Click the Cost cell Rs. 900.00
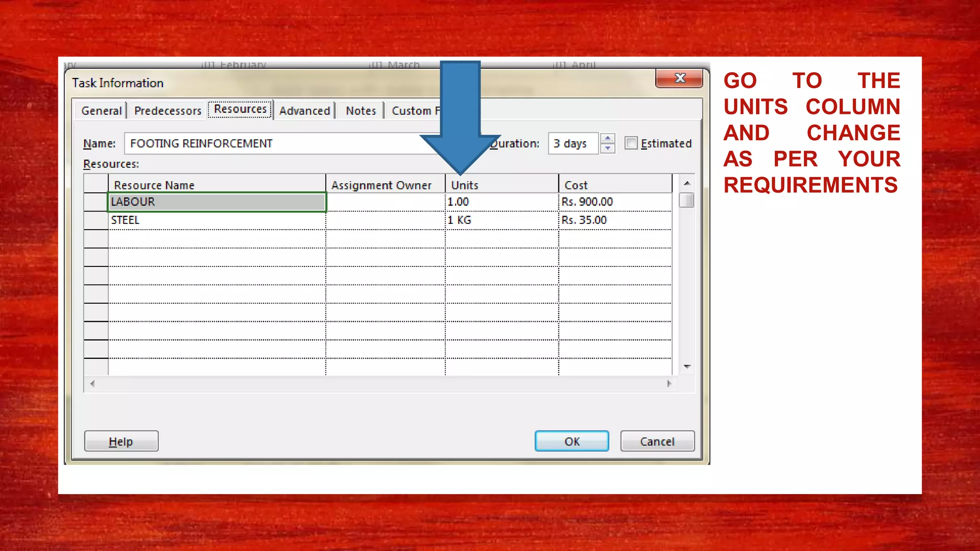The width and height of the screenshot is (980, 551). (x=615, y=202)
